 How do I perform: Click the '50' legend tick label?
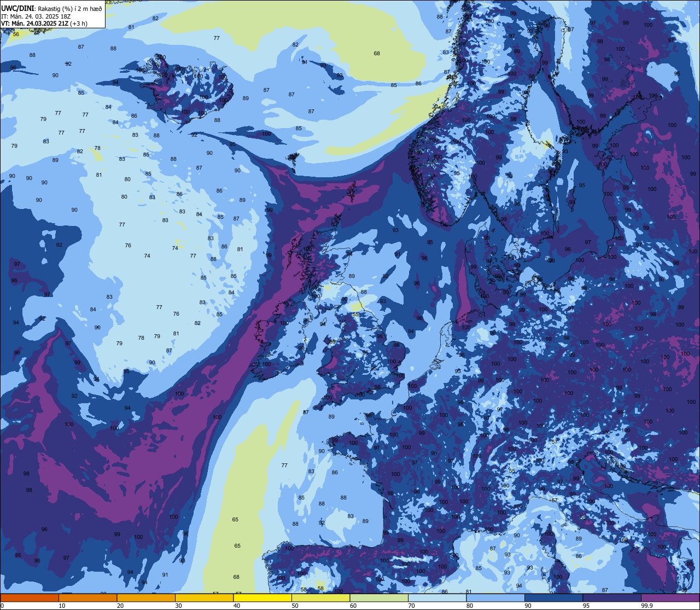(295, 606)
